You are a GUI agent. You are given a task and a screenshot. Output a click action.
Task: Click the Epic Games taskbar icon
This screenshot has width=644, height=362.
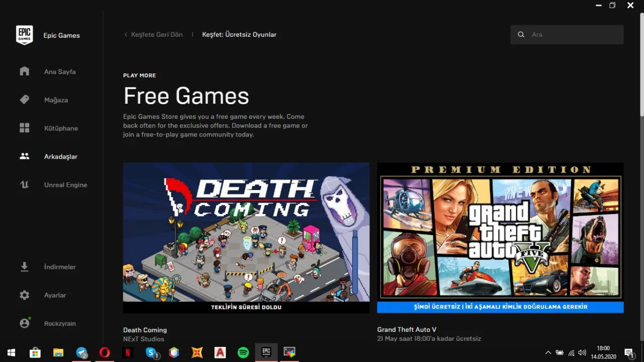click(266, 352)
